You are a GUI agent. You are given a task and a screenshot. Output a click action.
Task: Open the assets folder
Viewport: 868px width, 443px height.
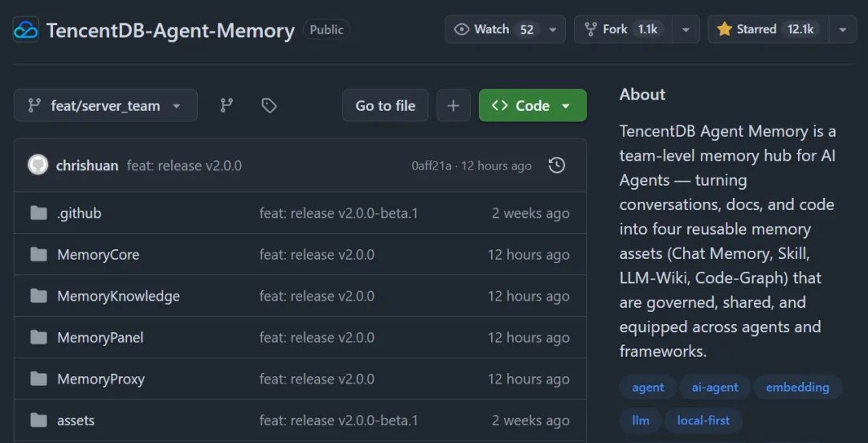coord(76,420)
